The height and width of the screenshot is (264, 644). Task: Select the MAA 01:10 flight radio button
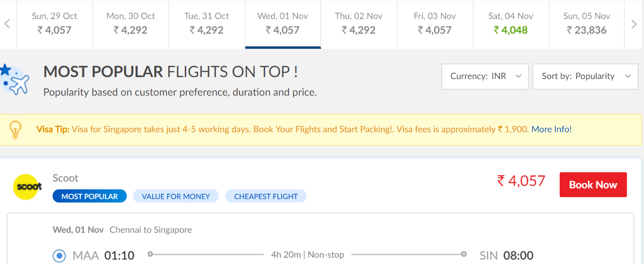[x=59, y=255]
